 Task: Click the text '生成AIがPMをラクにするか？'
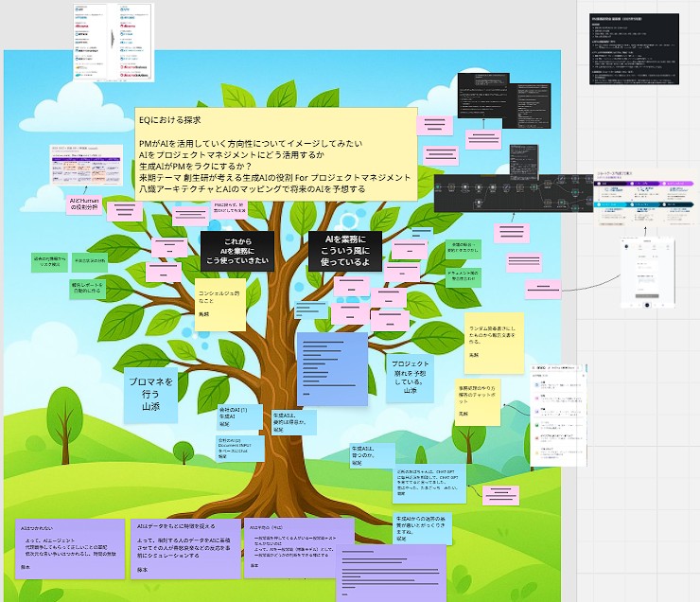click(x=196, y=167)
